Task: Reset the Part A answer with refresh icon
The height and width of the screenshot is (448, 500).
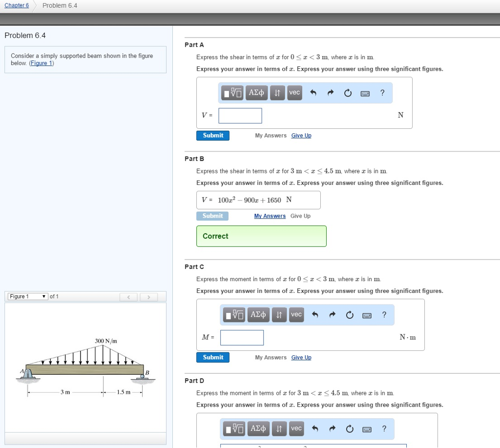Action: 348,93
